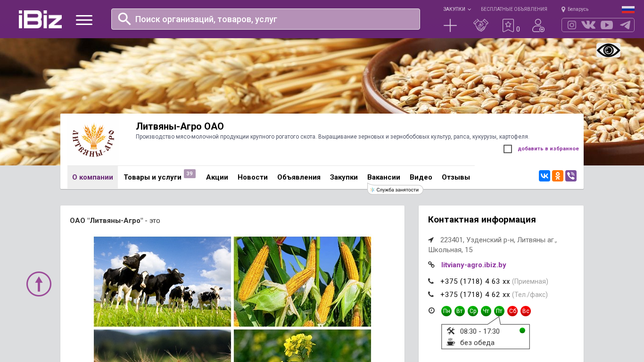The image size is (644, 362).
Task: Open iBiz YouTube channel
Action: coord(607,25)
